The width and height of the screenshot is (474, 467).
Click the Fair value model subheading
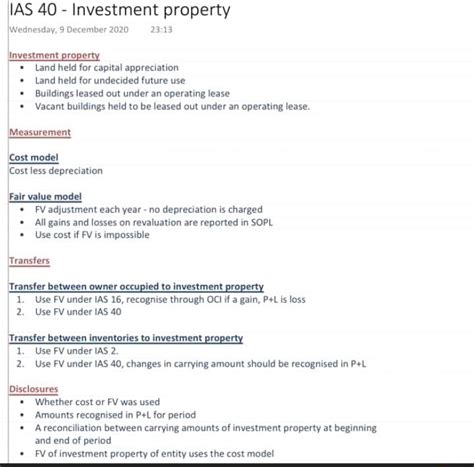pos(45,197)
